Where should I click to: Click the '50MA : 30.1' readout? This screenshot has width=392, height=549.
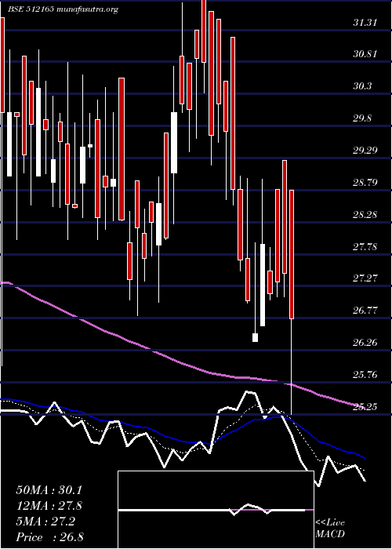[x=49, y=490]
